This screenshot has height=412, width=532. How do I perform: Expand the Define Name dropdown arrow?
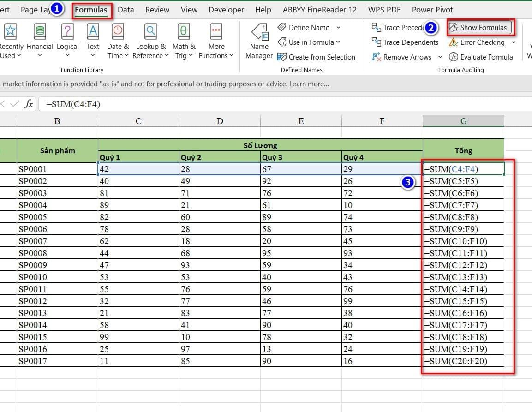click(338, 28)
